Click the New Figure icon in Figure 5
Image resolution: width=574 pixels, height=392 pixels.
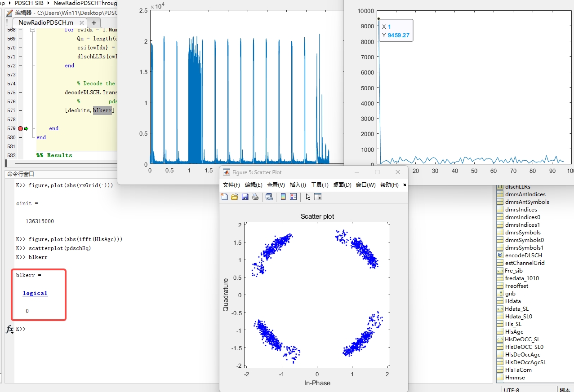click(225, 197)
